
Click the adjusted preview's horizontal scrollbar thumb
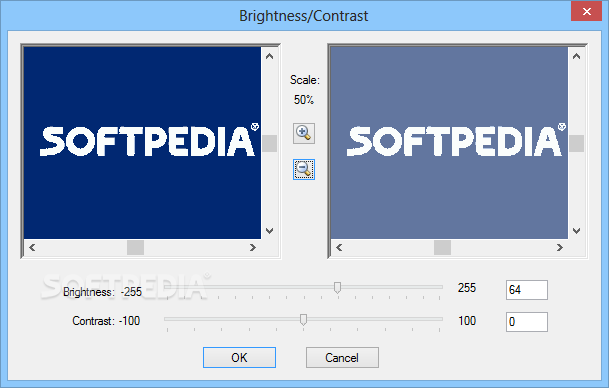442,247
